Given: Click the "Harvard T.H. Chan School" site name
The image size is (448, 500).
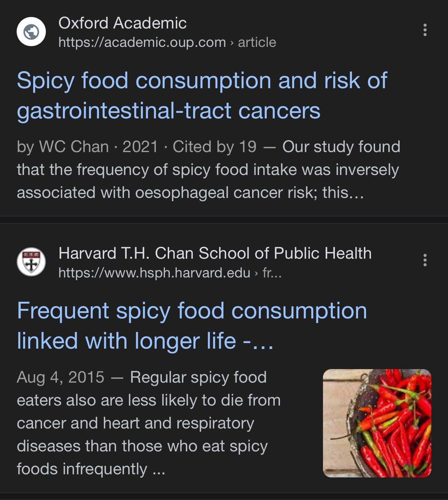Looking at the screenshot, I should 215,253.
